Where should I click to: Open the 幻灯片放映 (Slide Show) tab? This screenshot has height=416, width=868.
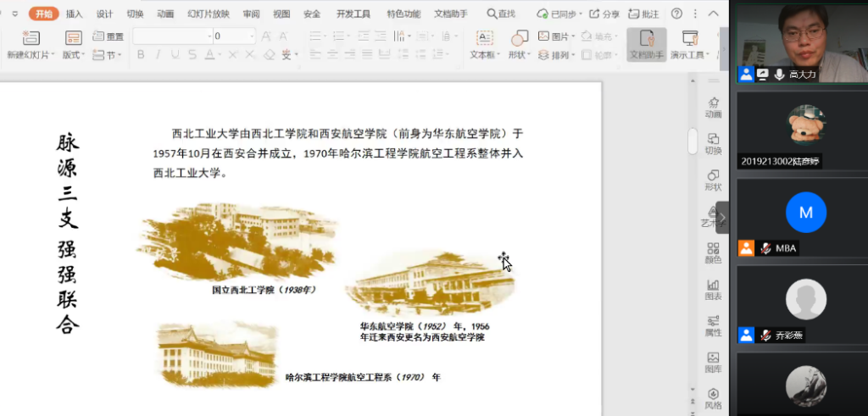209,14
